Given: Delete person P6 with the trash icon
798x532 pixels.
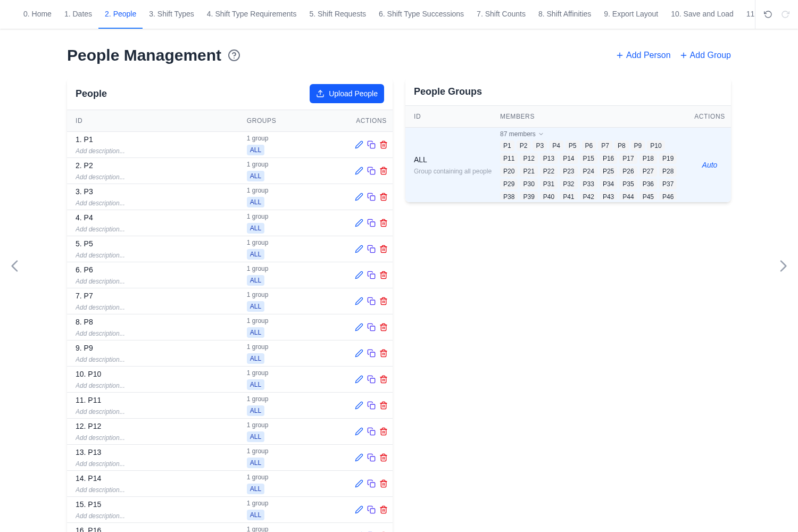Looking at the screenshot, I should [384, 275].
